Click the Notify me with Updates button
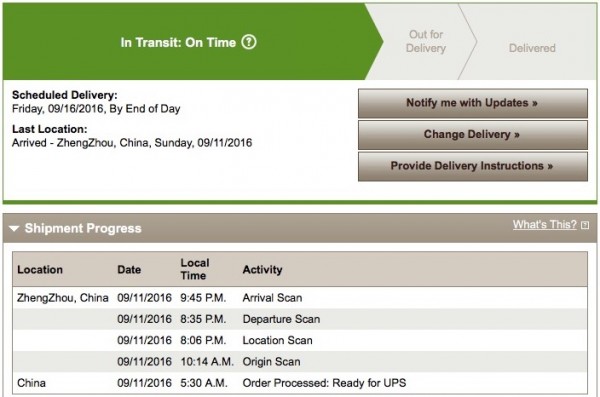 (x=473, y=103)
